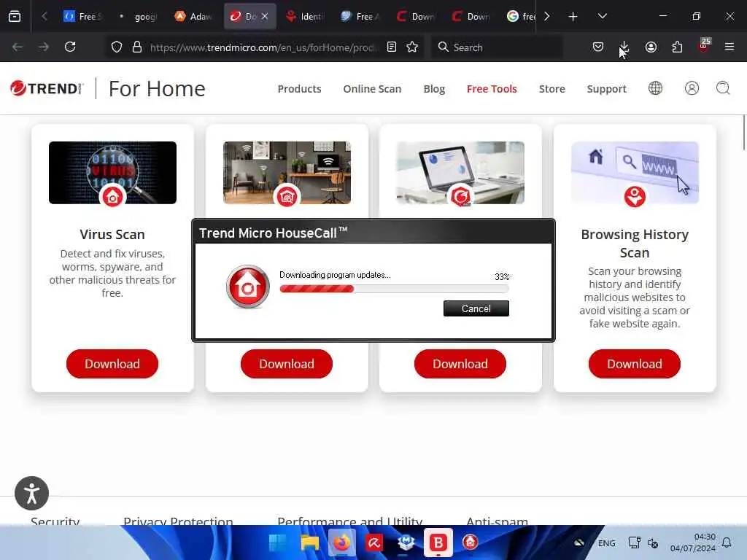Select region globe icon
The width and height of the screenshot is (747, 560).
coord(655,88)
